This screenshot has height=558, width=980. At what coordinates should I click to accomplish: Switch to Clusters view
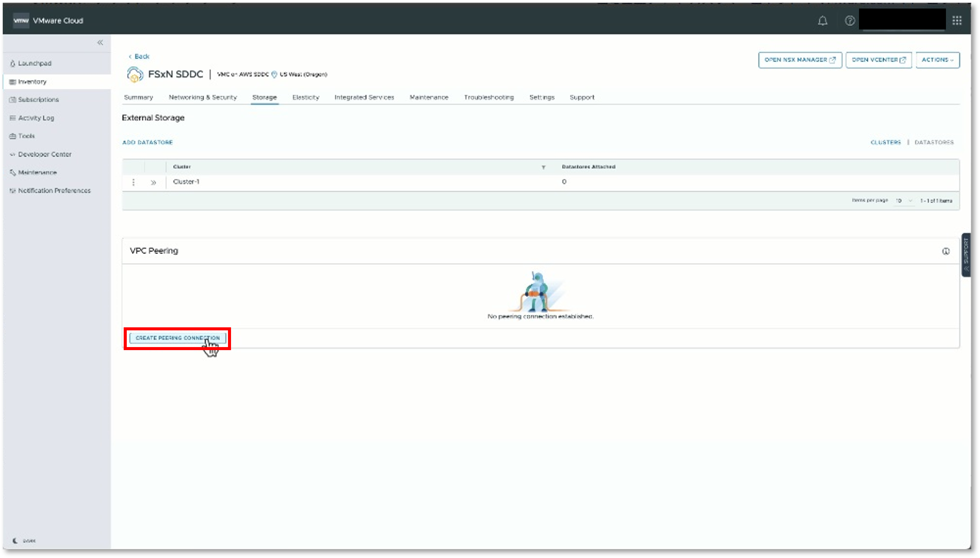pyautogui.click(x=885, y=142)
